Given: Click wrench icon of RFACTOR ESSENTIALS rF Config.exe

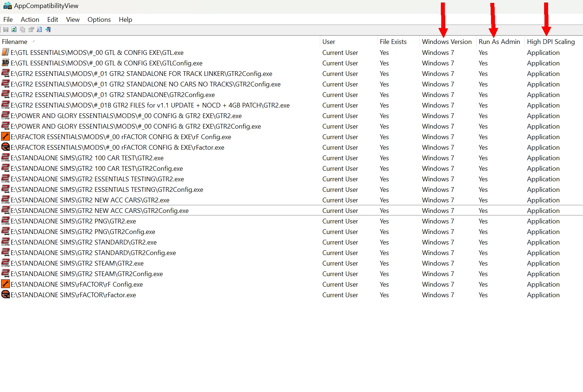Looking at the screenshot, I should click(5, 137).
